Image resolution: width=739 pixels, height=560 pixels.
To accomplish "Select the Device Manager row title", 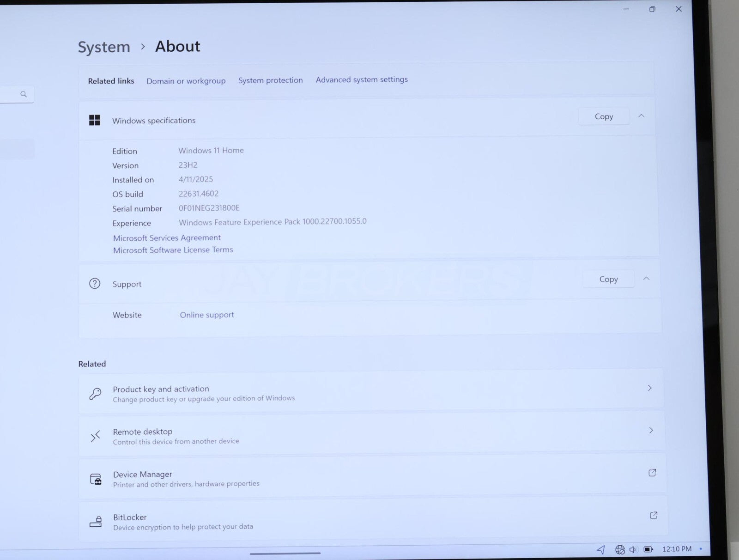I will (x=143, y=475).
